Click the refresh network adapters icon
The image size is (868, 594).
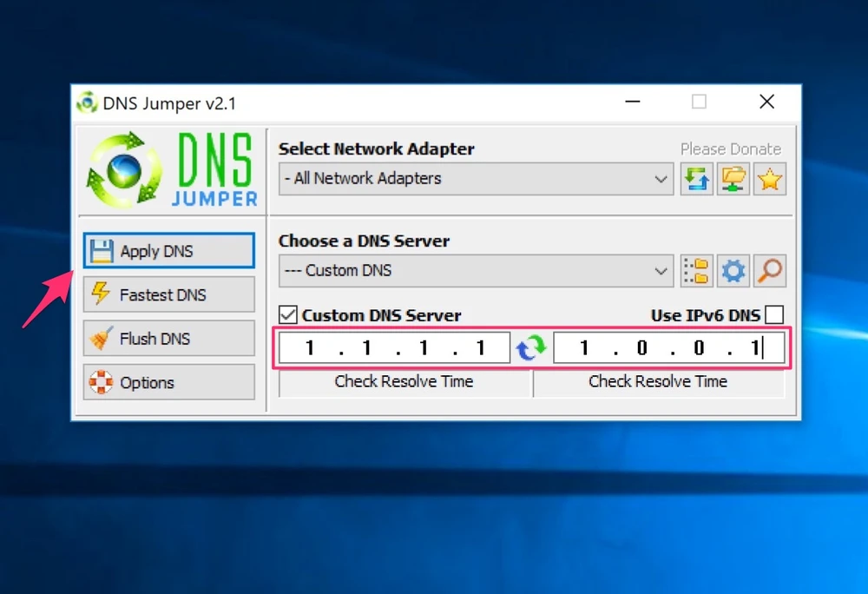point(697,179)
